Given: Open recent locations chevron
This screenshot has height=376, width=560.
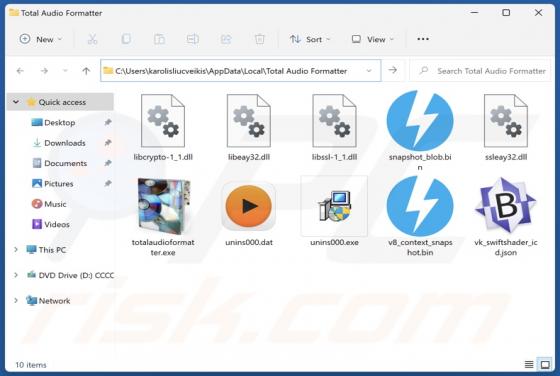Looking at the screenshot, I should click(65, 71).
